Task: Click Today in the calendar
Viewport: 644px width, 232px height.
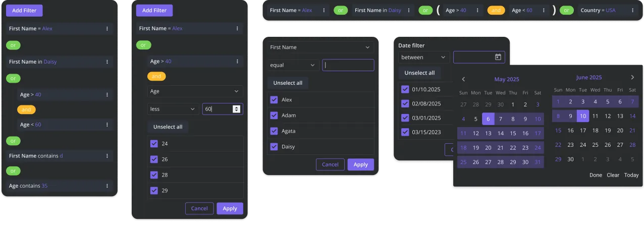Action: coord(631,175)
